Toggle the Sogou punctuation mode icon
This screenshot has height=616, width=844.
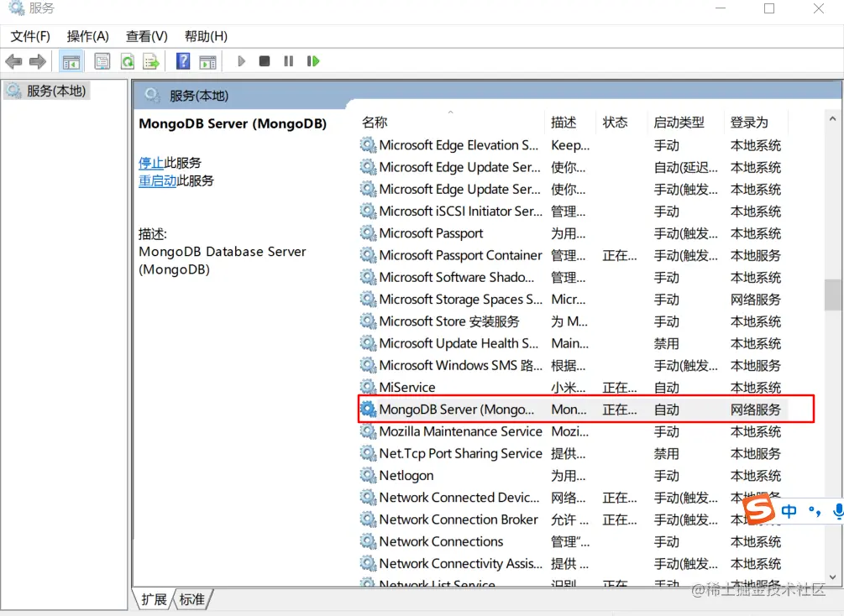pyautogui.click(x=815, y=511)
